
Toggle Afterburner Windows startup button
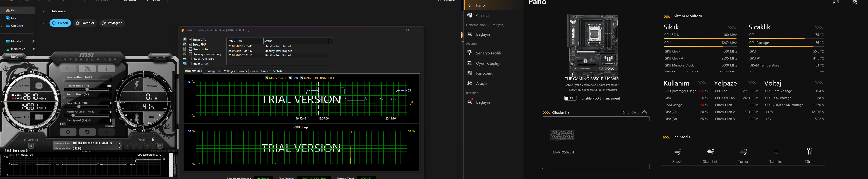[x=31, y=146]
